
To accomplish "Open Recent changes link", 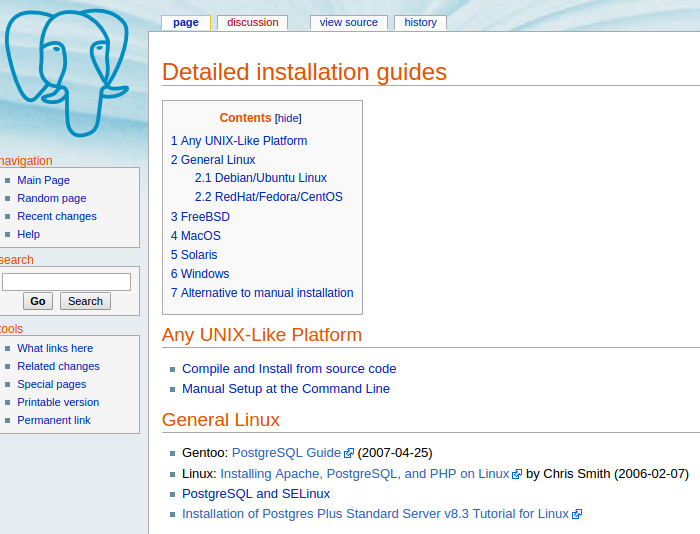I will [57, 216].
